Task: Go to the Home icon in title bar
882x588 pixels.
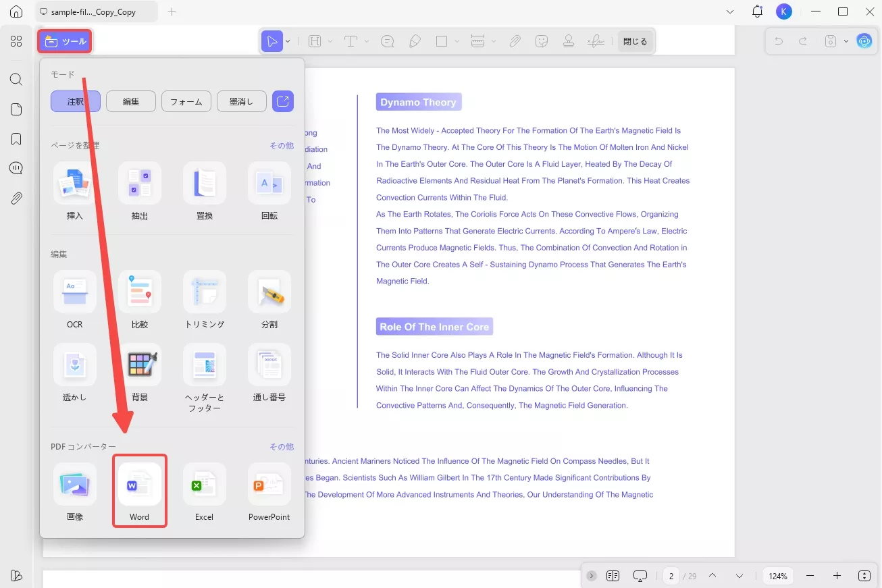Action: point(16,12)
